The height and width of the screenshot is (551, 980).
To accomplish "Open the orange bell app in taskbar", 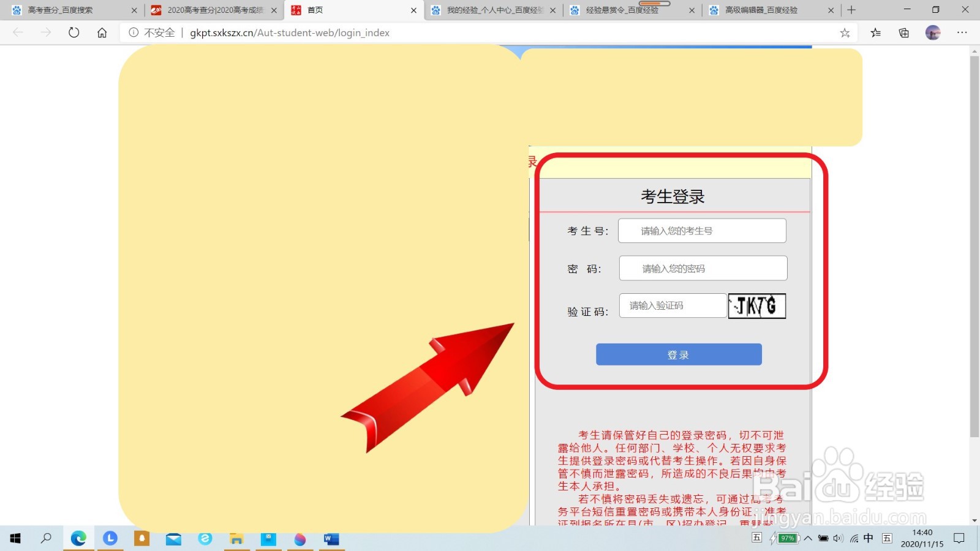I will pyautogui.click(x=142, y=538).
